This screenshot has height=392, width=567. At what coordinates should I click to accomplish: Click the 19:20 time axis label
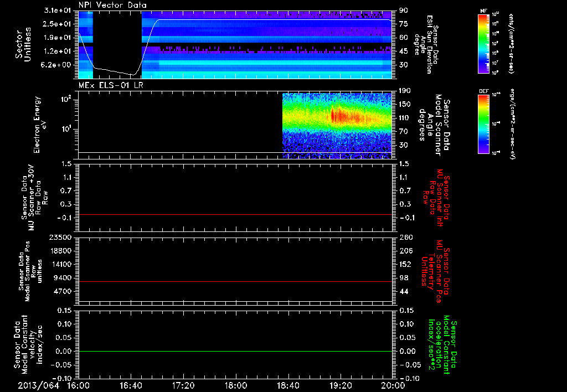coord(341,385)
